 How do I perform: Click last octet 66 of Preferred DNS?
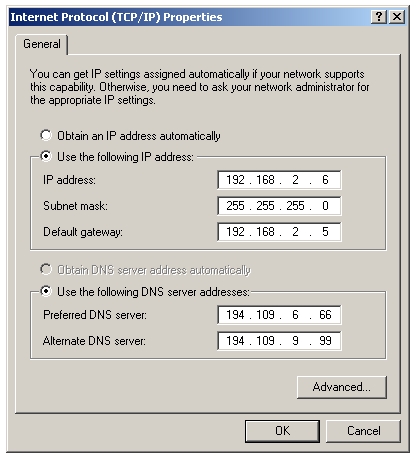(325, 315)
